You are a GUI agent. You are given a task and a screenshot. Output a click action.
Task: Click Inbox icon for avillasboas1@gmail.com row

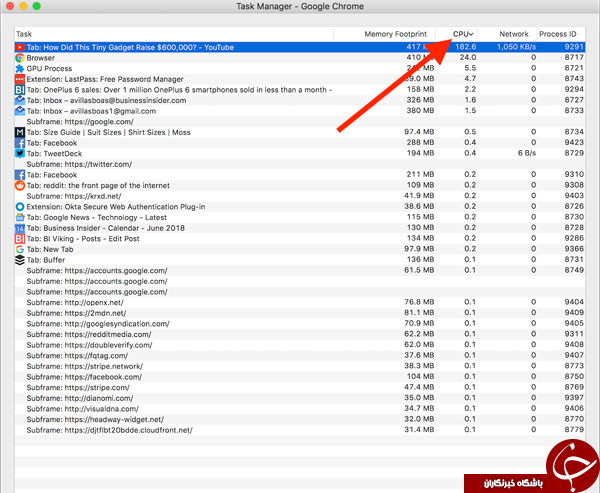coord(20,111)
